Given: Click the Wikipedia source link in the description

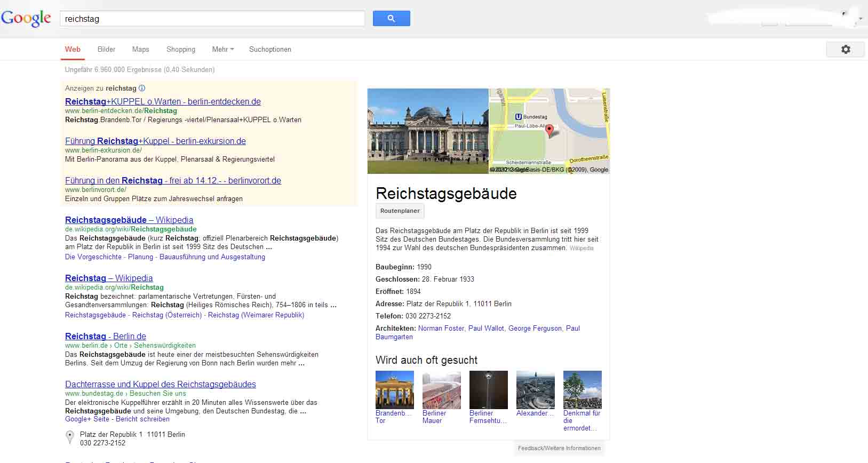Looking at the screenshot, I should 582,248.
